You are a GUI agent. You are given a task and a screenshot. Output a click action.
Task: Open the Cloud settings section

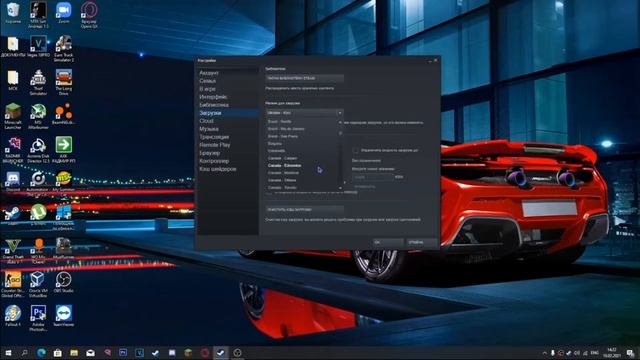click(x=207, y=121)
